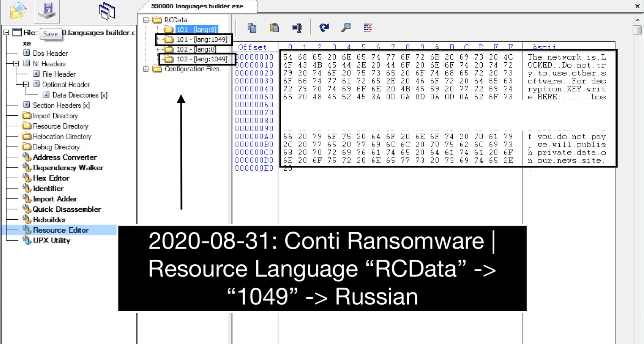Open Relocation Directory in the tree
644x344 pixels.
pos(62,137)
